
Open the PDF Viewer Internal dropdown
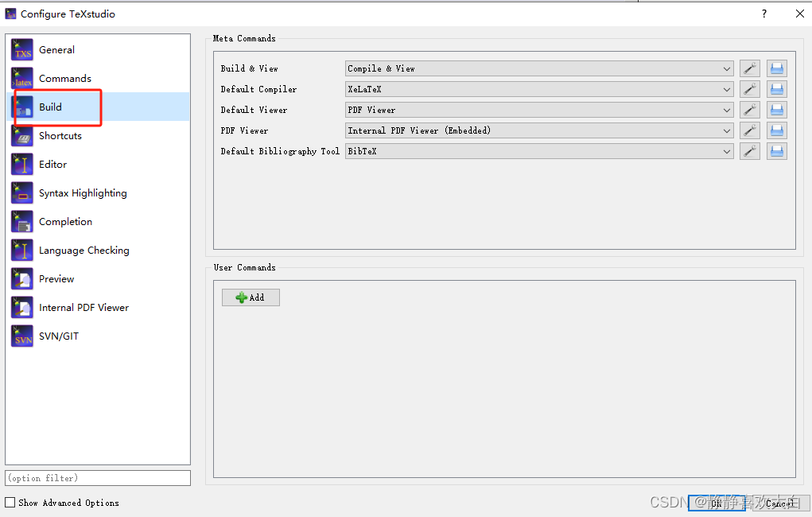click(x=539, y=130)
